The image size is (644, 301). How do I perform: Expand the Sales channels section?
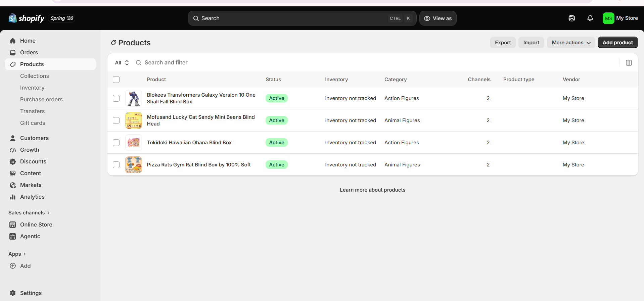click(29, 213)
